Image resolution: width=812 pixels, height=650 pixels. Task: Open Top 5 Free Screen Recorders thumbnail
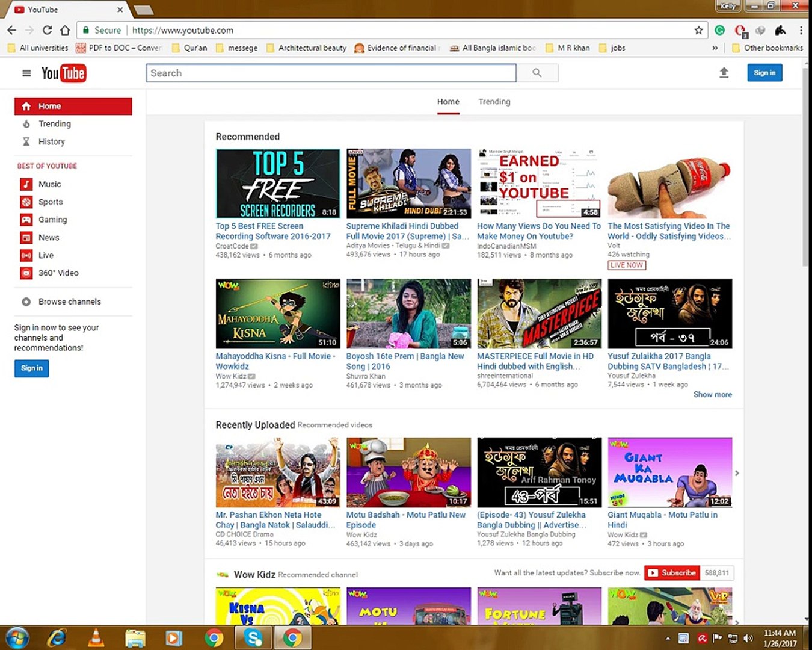[278, 184]
